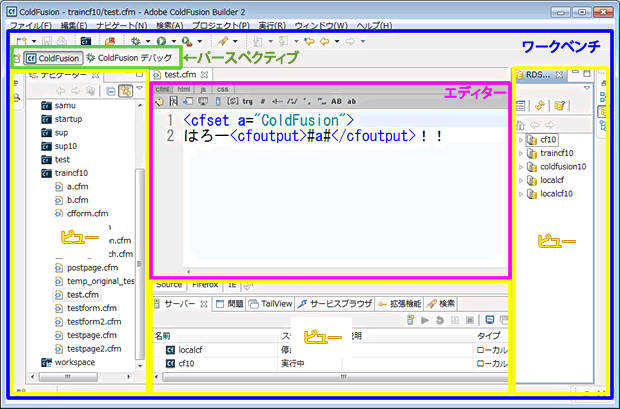The width and height of the screenshot is (620, 409).
Task: Select the html editor toolbar tab
Action: tap(183, 89)
